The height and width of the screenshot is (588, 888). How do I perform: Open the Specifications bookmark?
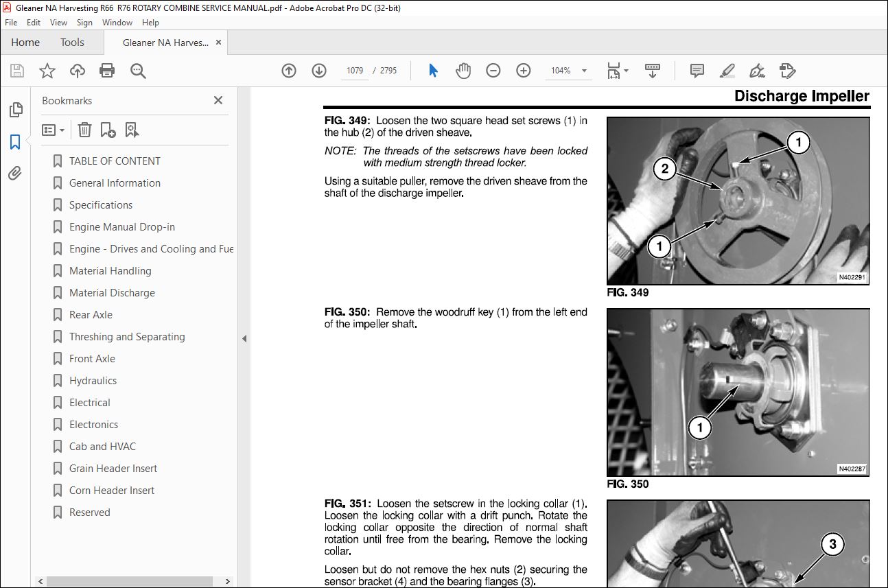click(101, 205)
